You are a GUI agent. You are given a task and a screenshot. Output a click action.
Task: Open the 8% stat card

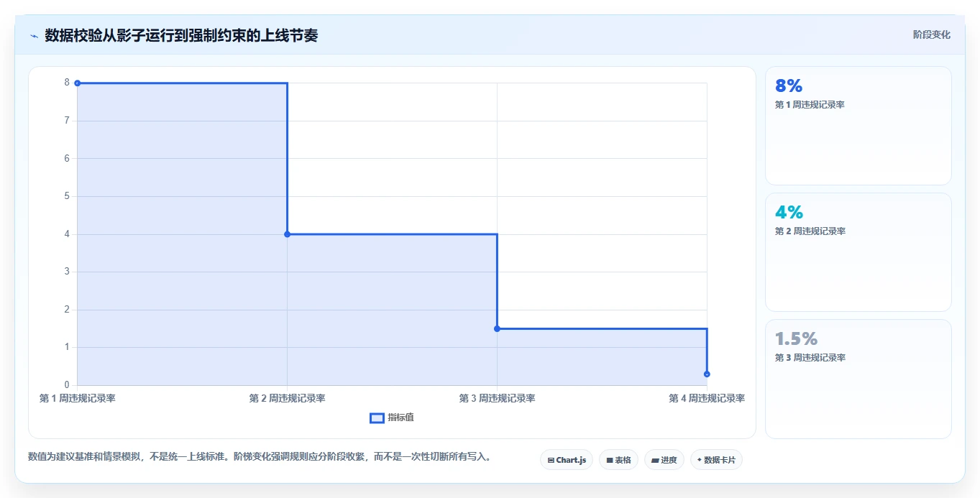(x=858, y=126)
